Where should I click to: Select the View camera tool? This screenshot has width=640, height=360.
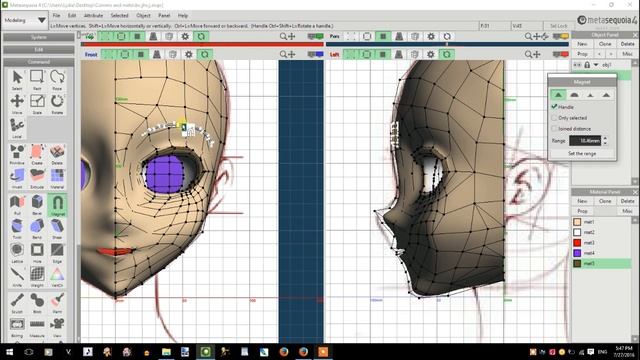57,327
